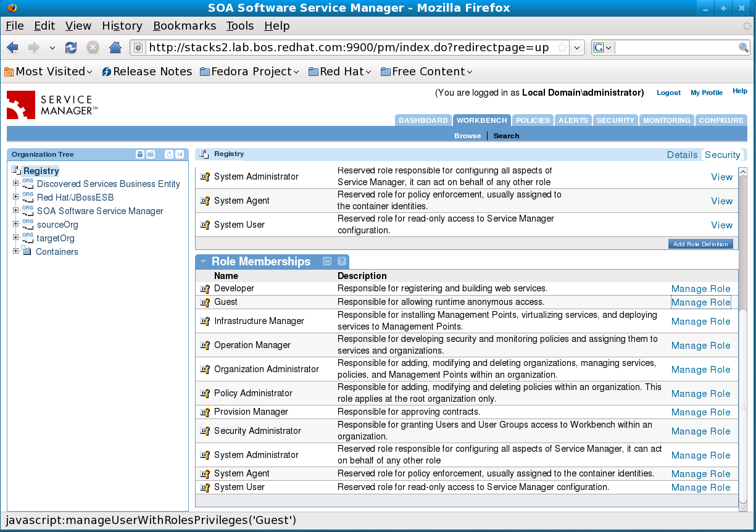756x532 pixels.
Task: Click the role icon beside Organization Administrator
Action: (205, 369)
